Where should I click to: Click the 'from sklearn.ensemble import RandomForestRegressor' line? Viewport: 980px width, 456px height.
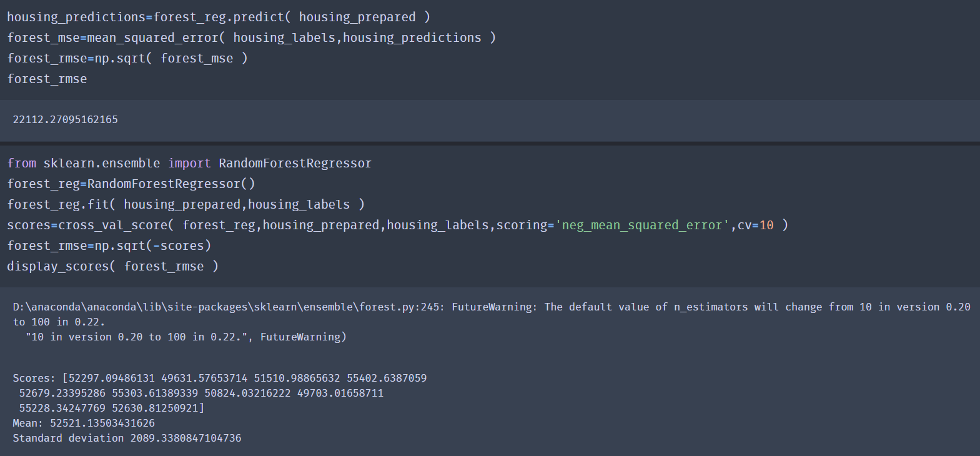pyautogui.click(x=189, y=164)
